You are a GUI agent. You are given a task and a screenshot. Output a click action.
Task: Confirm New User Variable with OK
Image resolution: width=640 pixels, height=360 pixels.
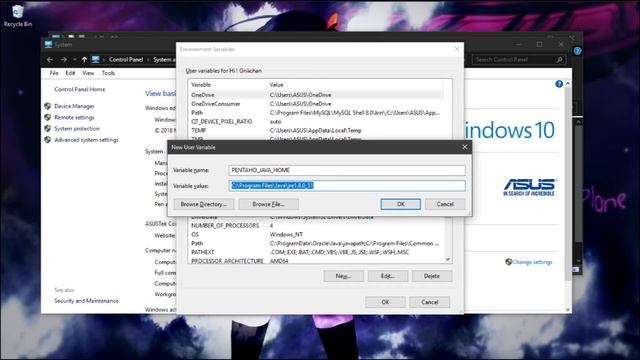pos(401,204)
